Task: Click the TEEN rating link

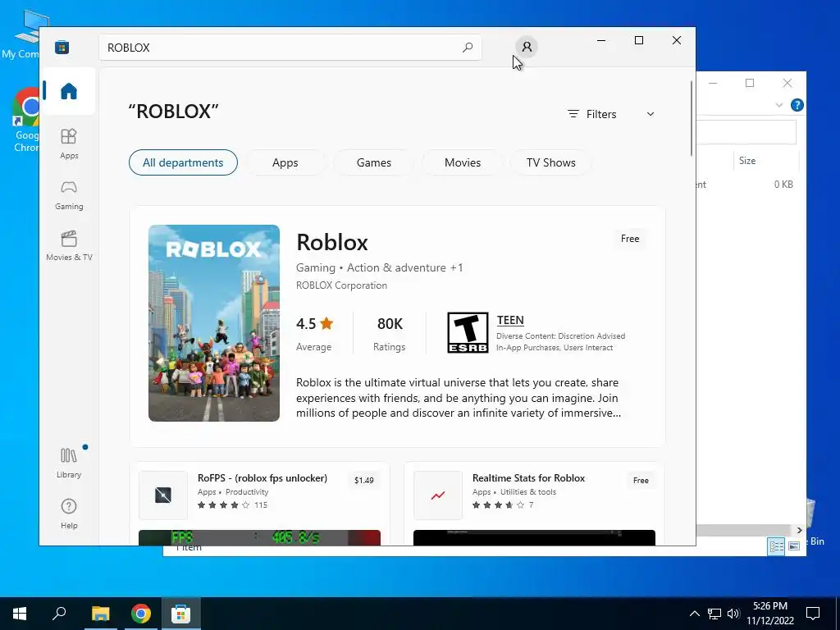Action: pyautogui.click(x=510, y=321)
